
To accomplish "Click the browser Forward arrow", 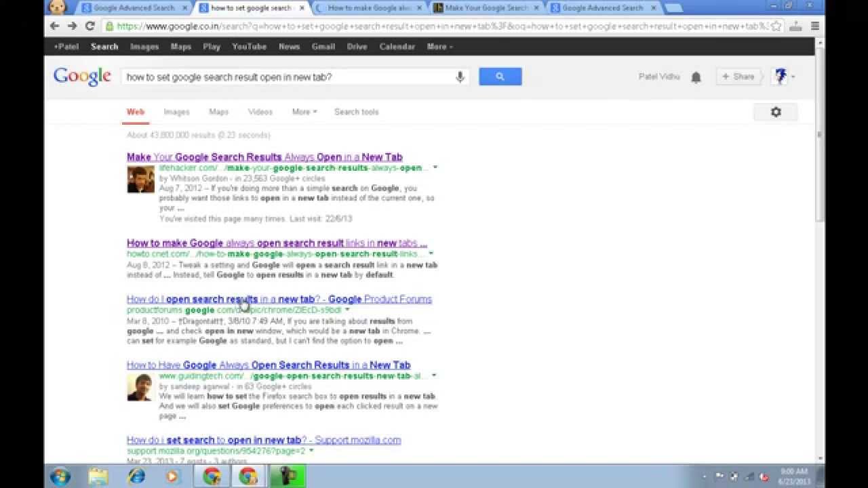I will pyautogui.click(x=73, y=26).
